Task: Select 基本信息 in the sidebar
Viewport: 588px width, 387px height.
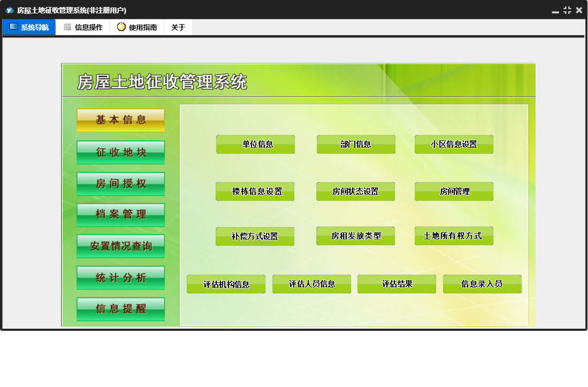Action: [121, 120]
